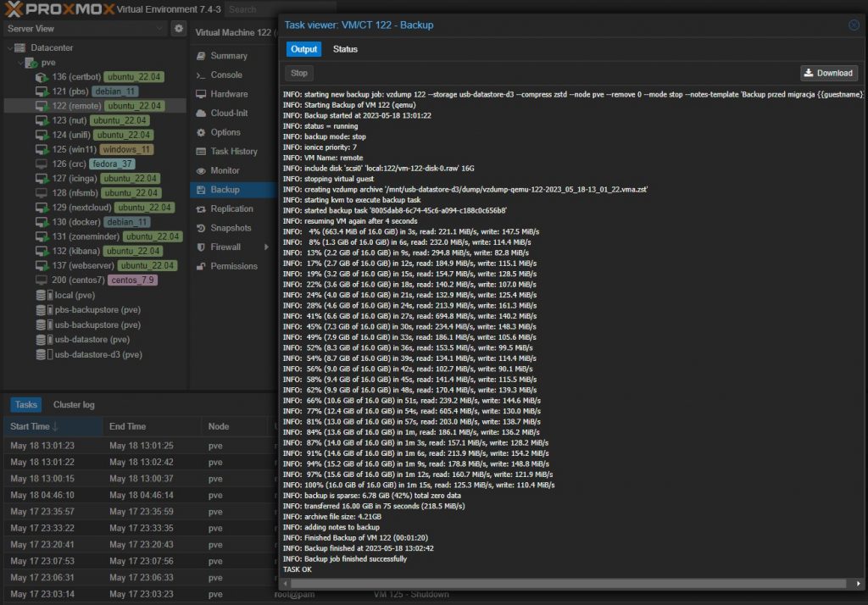
Task: Open the Cloud-Init cloud icon
Action: click(x=201, y=114)
